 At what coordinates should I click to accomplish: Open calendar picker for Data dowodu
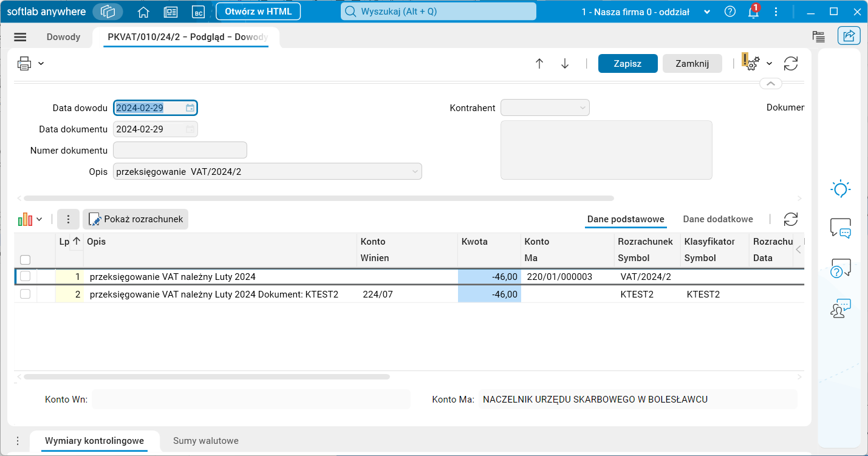coord(190,108)
